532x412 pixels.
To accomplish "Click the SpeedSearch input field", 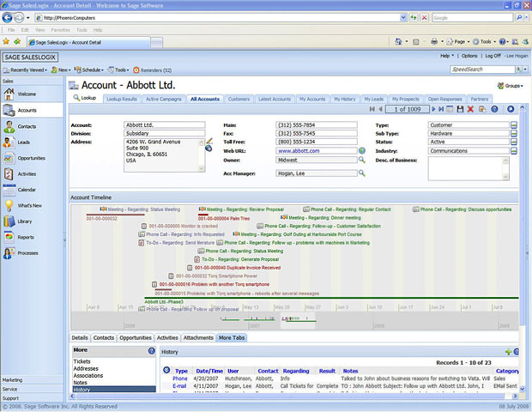I will click(482, 70).
